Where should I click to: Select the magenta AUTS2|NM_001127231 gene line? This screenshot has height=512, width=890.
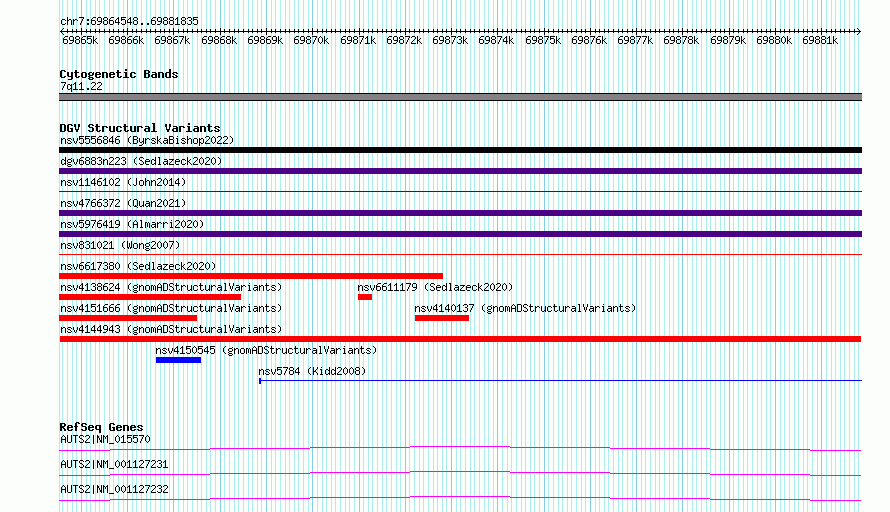coord(460,473)
